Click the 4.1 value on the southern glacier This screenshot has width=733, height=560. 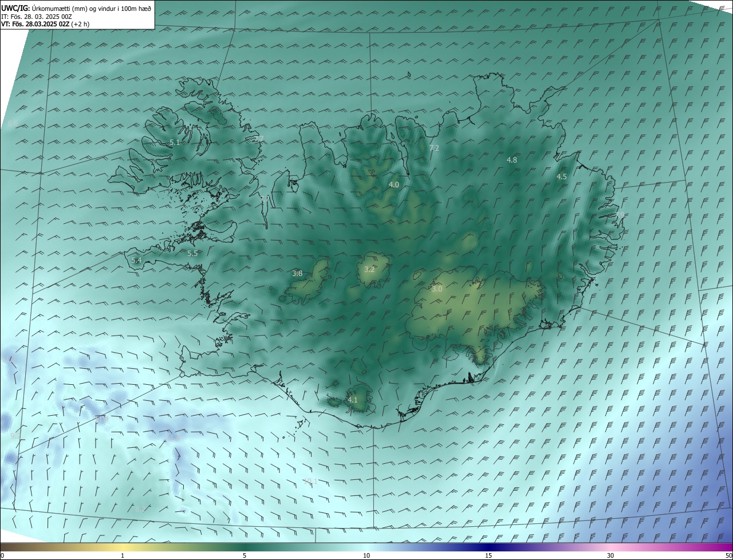(x=352, y=400)
